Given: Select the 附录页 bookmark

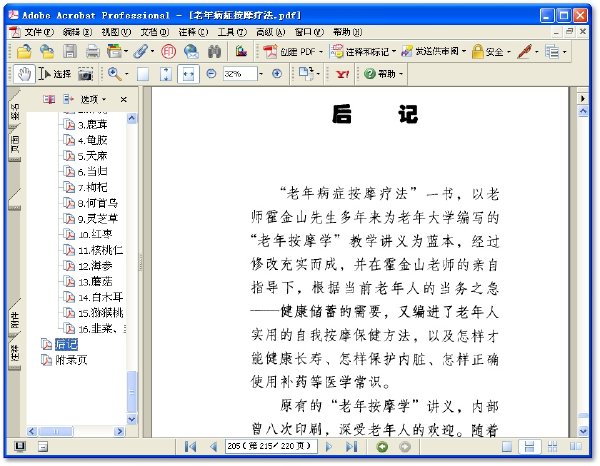Looking at the screenshot, I should tap(71, 360).
